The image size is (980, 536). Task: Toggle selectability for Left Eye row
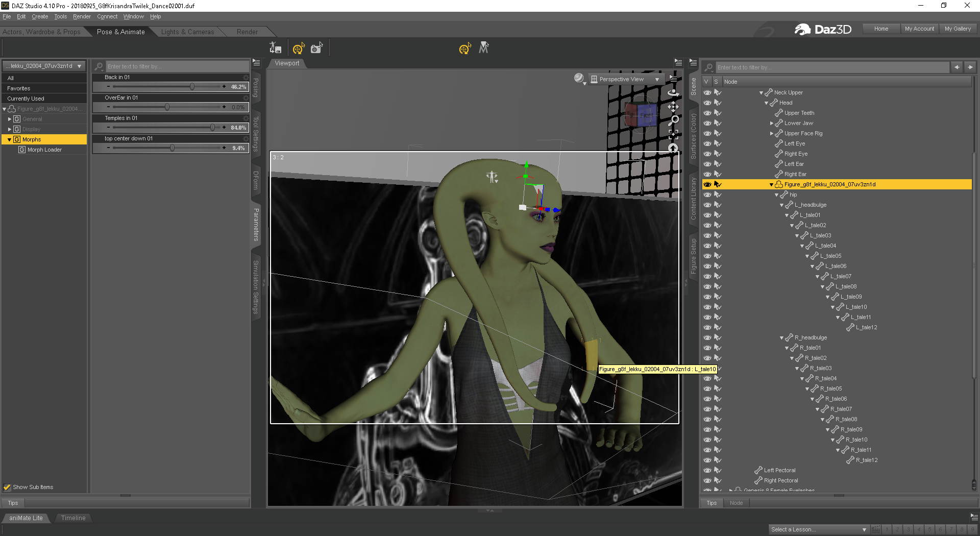point(718,143)
